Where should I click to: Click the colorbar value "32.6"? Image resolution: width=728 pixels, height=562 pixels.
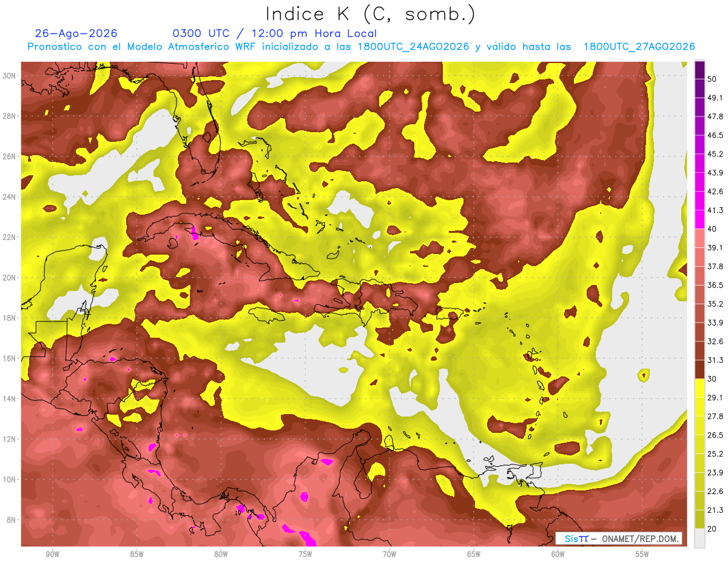pyautogui.click(x=715, y=341)
